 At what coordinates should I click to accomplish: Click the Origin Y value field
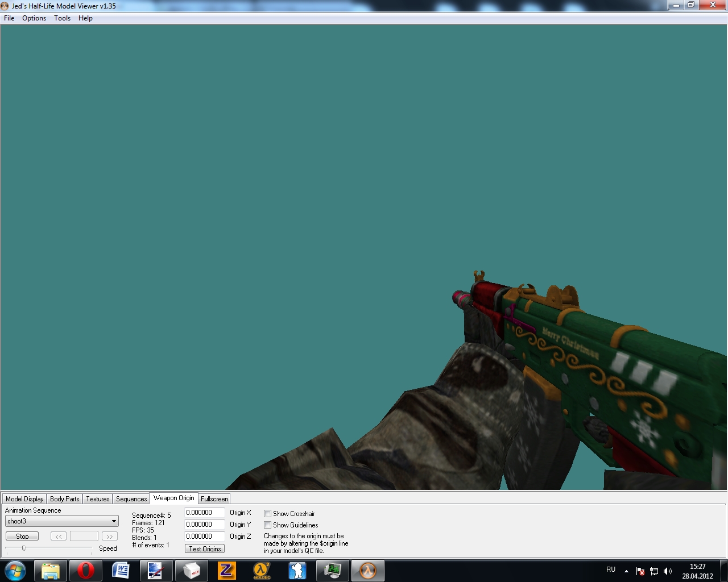tap(205, 525)
